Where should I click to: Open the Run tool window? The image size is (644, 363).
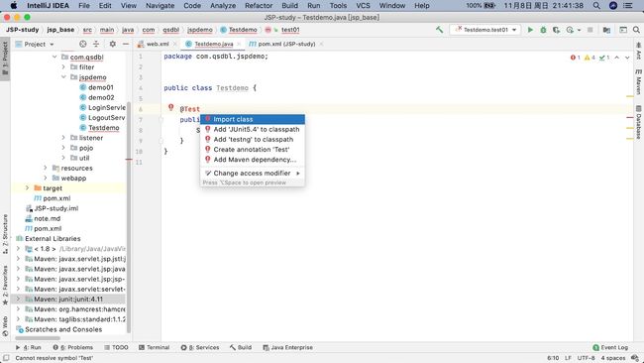click(29, 347)
